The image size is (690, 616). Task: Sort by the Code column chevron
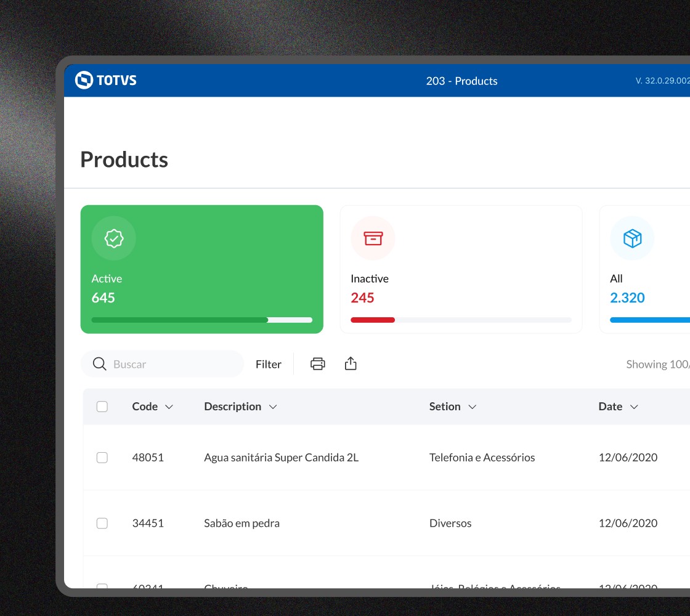169,407
